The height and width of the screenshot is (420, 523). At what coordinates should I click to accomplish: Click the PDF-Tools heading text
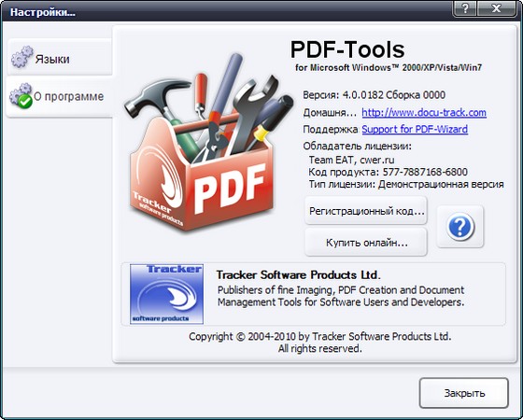(347, 50)
